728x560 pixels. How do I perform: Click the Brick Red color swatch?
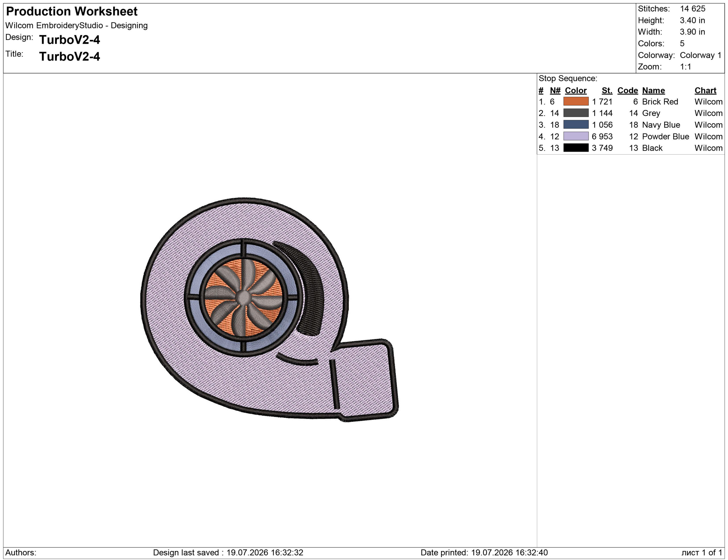coord(576,101)
